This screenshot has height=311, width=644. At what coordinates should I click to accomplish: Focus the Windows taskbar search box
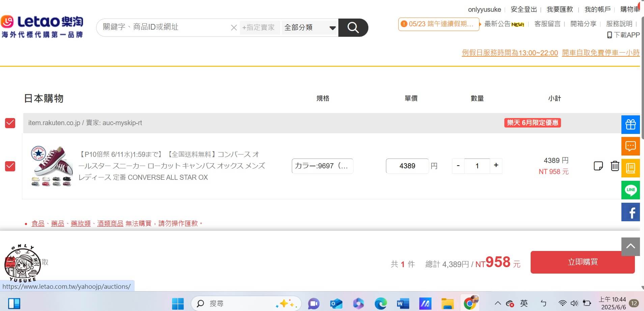(246, 304)
